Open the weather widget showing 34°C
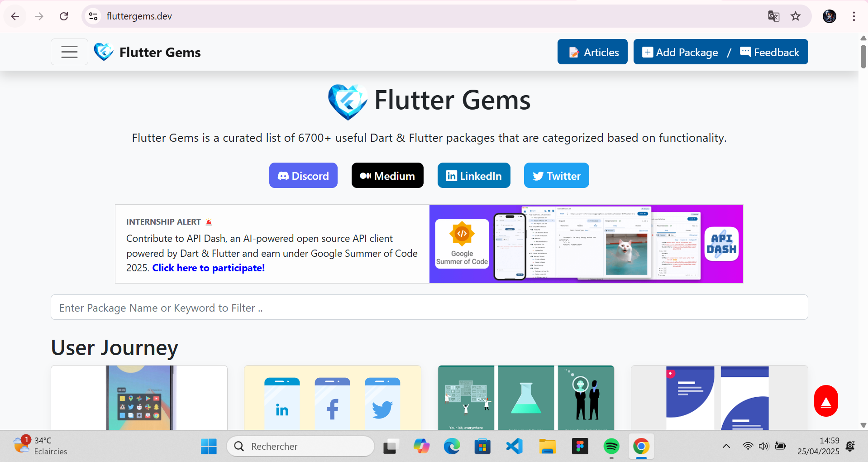This screenshot has height=462, width=868. coord(40,446)
